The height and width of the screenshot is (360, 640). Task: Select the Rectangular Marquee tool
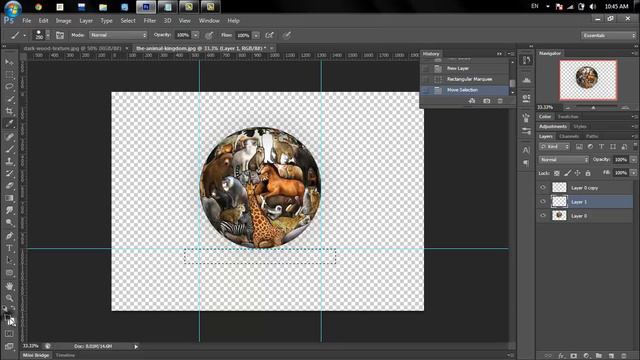pyautogui.click(x=9, y=75)
